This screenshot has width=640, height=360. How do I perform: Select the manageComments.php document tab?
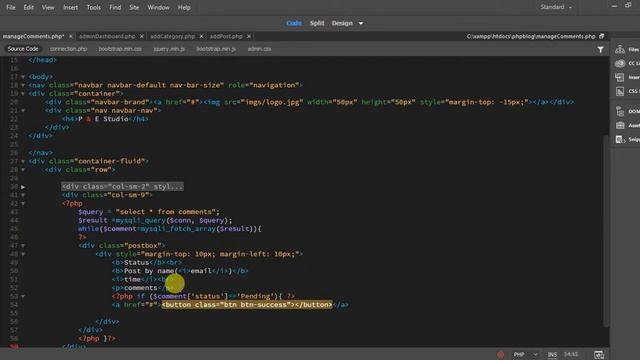33,36
